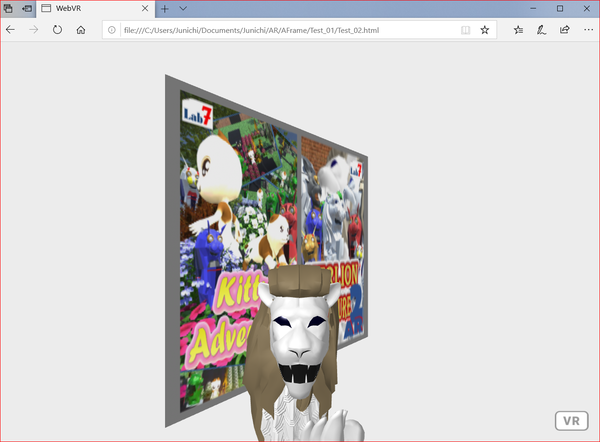Go back to the previous page
Viewport: 600px width, 442px height.
point(10,30)
